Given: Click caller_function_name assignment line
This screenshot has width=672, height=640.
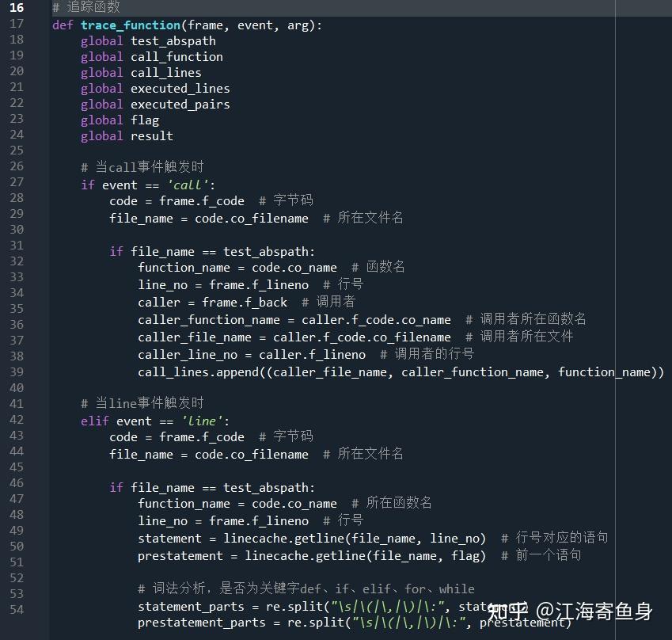Looking at the screenshot, I should 294,320.
